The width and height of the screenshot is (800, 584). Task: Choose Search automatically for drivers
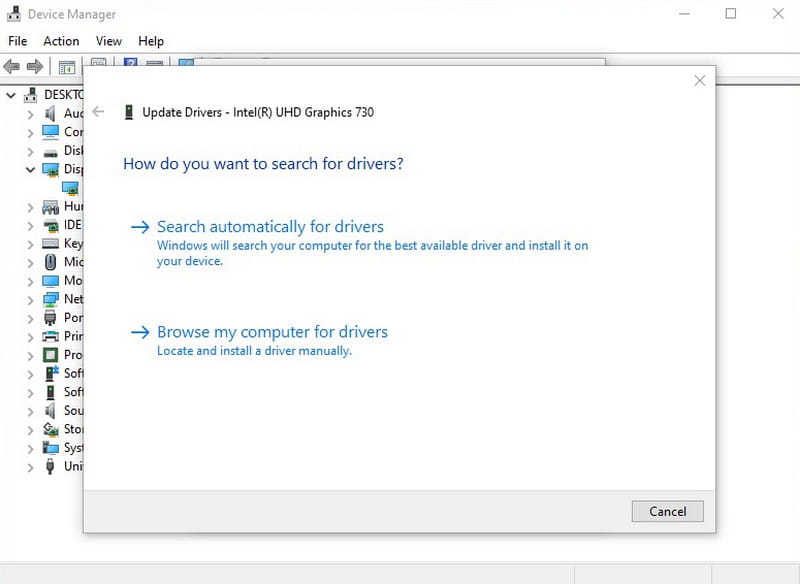coord(270,227)
